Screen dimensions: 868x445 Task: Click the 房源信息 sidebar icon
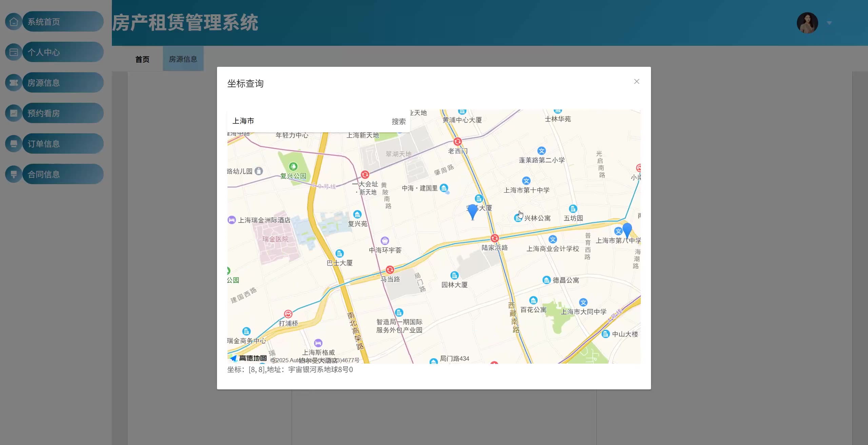[14, 83]
